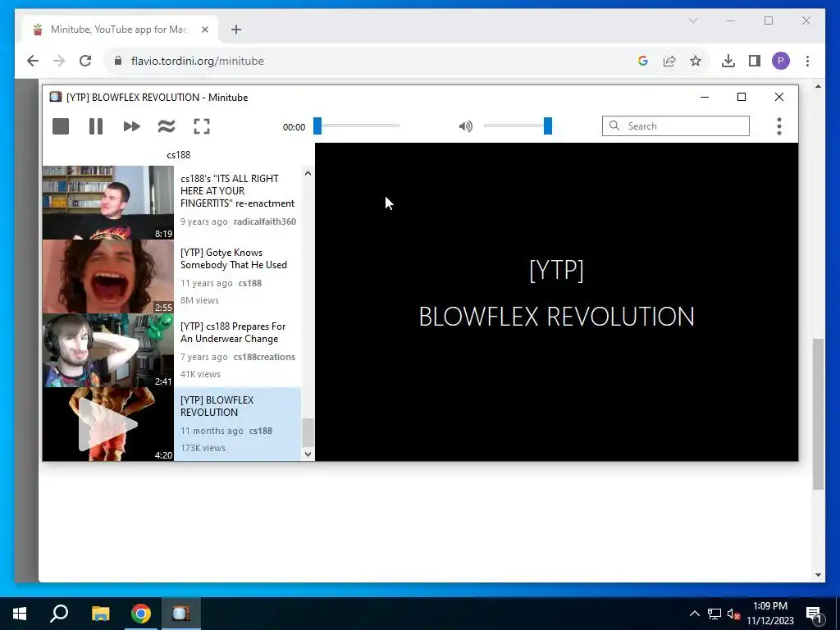Click the address bar URL
The width and height of the screenshot is (840, 630).
(197, 61)
